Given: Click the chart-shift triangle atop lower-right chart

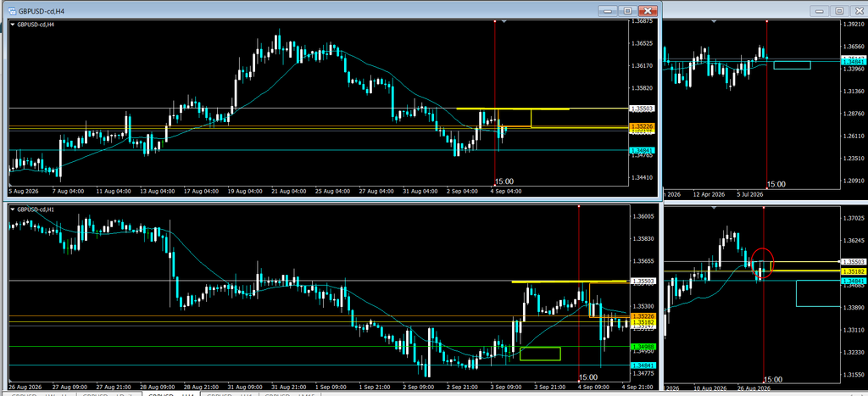Looking at the screenshot, I should (x=714, y=207).
